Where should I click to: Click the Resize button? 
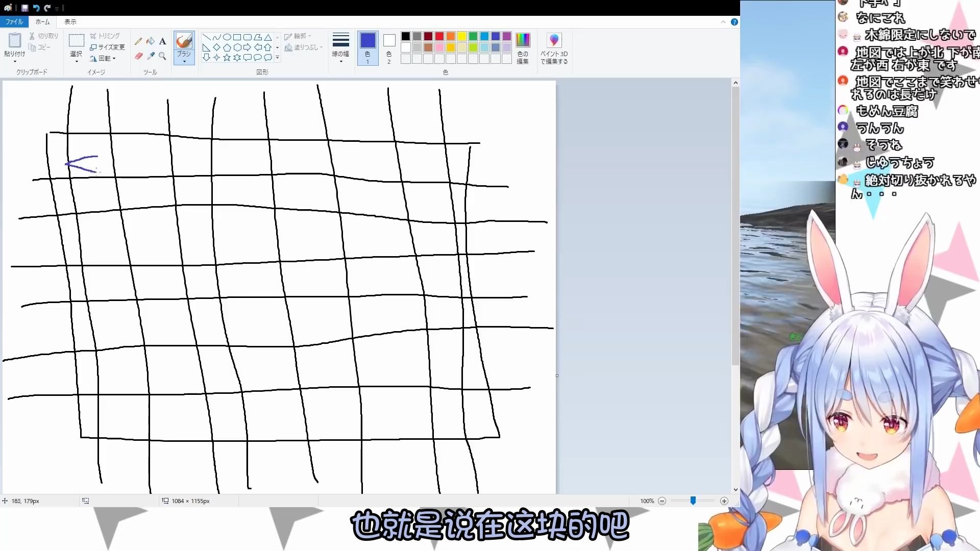[108, 47]
